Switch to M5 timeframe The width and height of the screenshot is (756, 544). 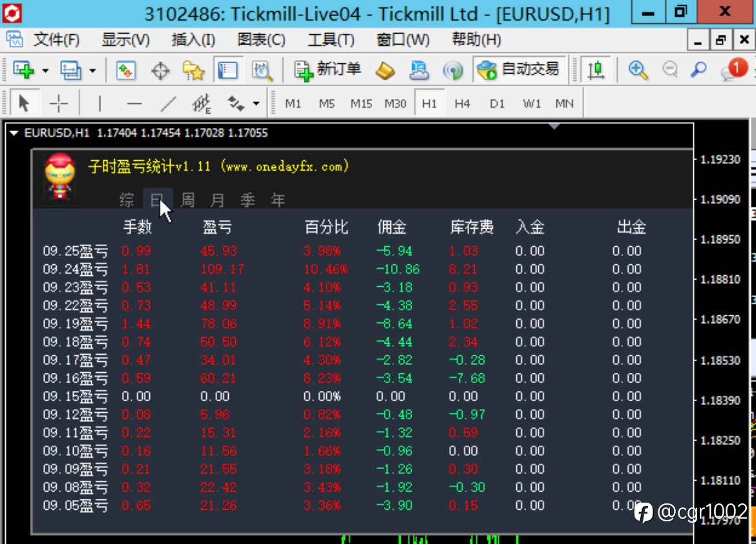pos(326,103)
